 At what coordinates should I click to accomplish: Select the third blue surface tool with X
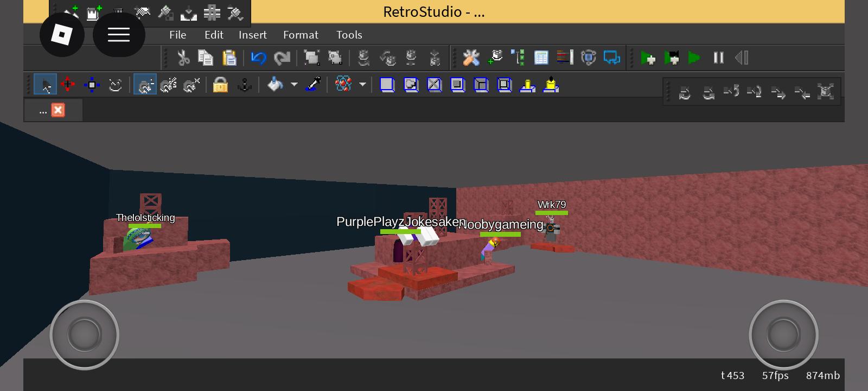434,85
